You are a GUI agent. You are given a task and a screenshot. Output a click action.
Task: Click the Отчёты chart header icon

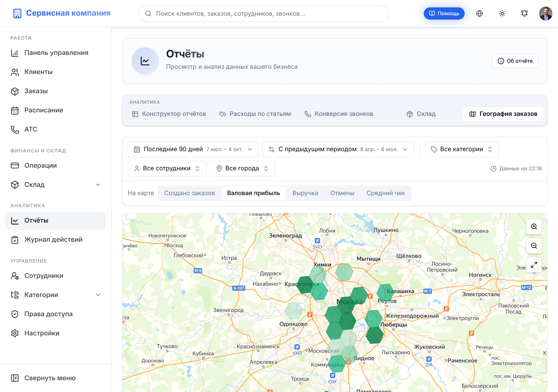click(145, 61)
